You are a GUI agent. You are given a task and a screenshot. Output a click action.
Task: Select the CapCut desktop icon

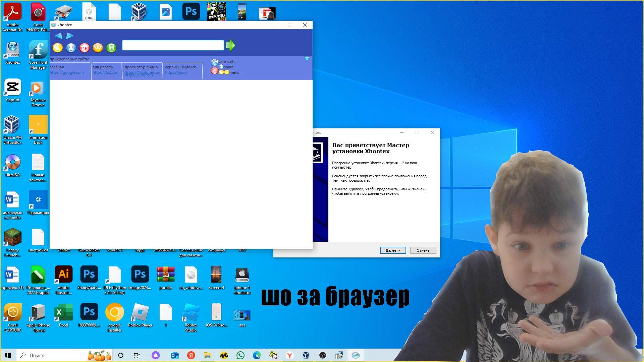(13, 90)
